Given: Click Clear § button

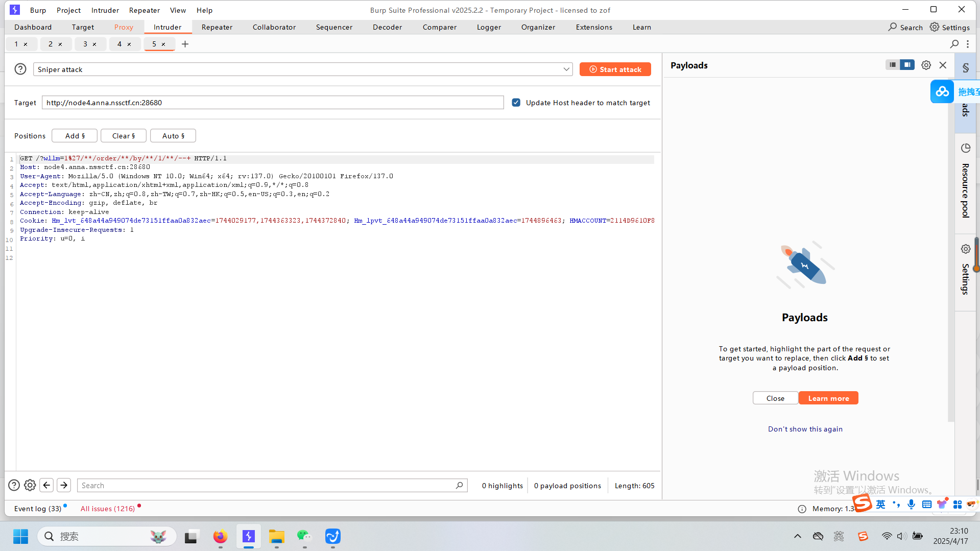Looking at the screenshot, I should click(x=124, y=136).
